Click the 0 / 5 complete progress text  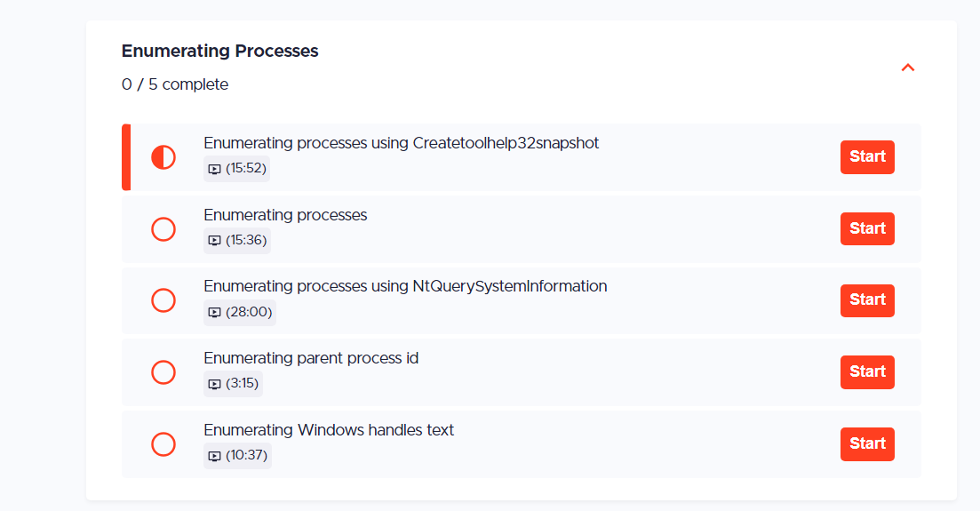[175, 84]
